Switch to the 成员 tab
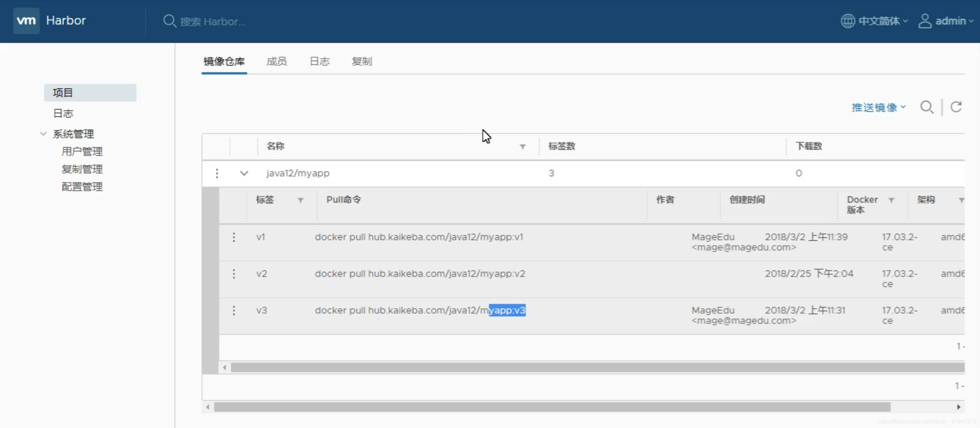The image size is (980, 428). [276, 61]
